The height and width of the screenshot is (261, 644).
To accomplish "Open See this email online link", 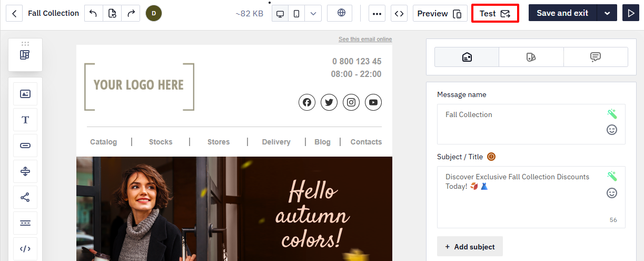I will coord(365,39).
